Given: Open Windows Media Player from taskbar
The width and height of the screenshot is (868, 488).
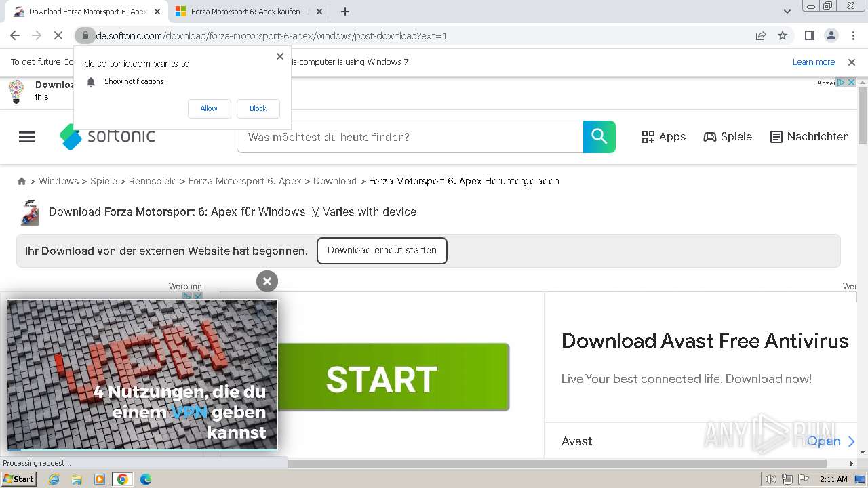Looking at the screenshot, I should point(100,479).
